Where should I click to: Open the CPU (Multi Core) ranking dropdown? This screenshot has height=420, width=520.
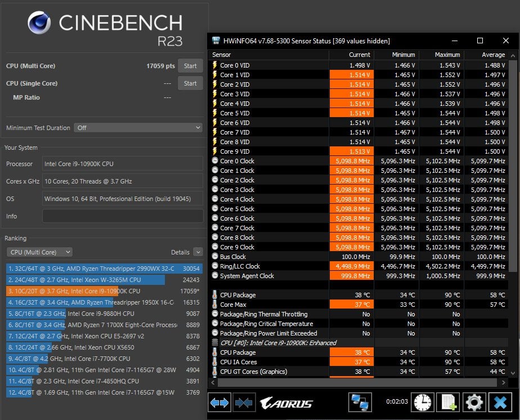point(39,252)
